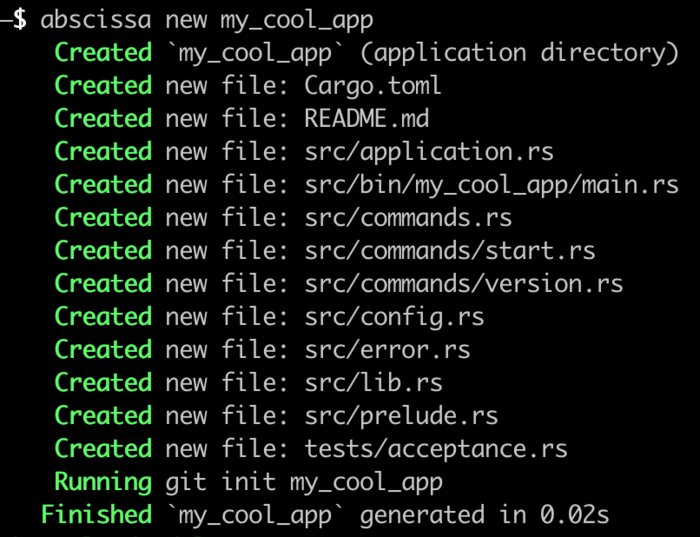The height and width of the screenshot is (537, 700).
Task: Click the 'src/bin/my_cool_app/main.rs' path
Action: point(491,185)
